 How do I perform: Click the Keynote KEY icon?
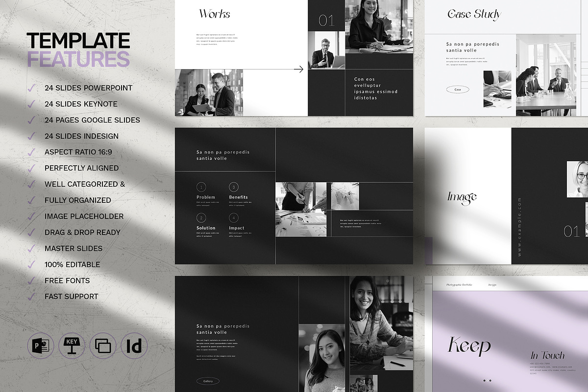tap(72, 346)
